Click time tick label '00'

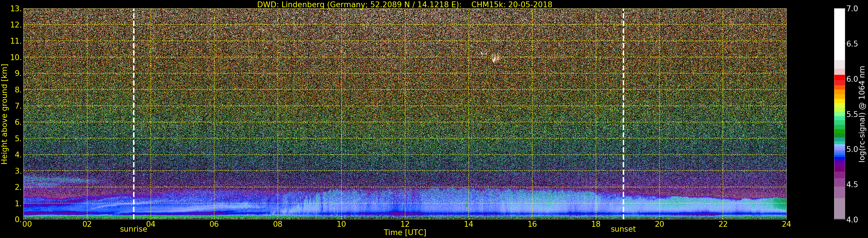coord(27,224)
